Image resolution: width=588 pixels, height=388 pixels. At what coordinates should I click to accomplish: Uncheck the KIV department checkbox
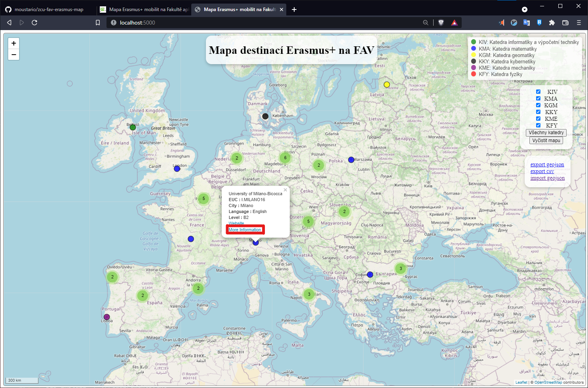pos(538,91)
